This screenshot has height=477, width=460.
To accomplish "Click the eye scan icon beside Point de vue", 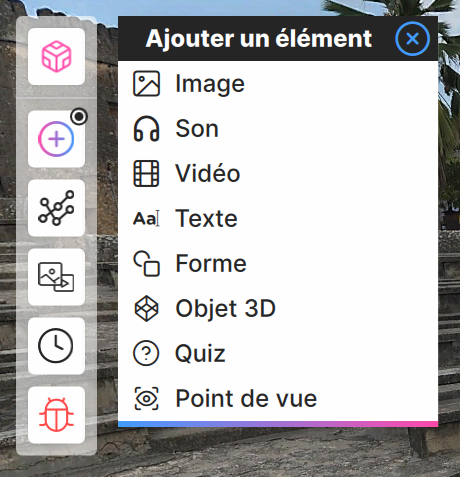I will tap(146, 399).
